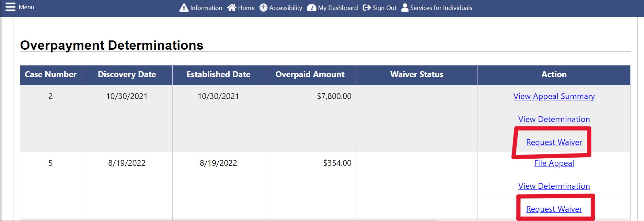Open My Dashboard via the clock icon
The image size is (644, 221).
[x=311, y=7]
